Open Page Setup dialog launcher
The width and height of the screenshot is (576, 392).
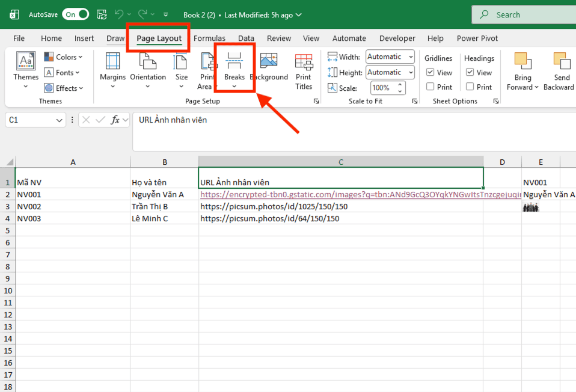[316, 101]
